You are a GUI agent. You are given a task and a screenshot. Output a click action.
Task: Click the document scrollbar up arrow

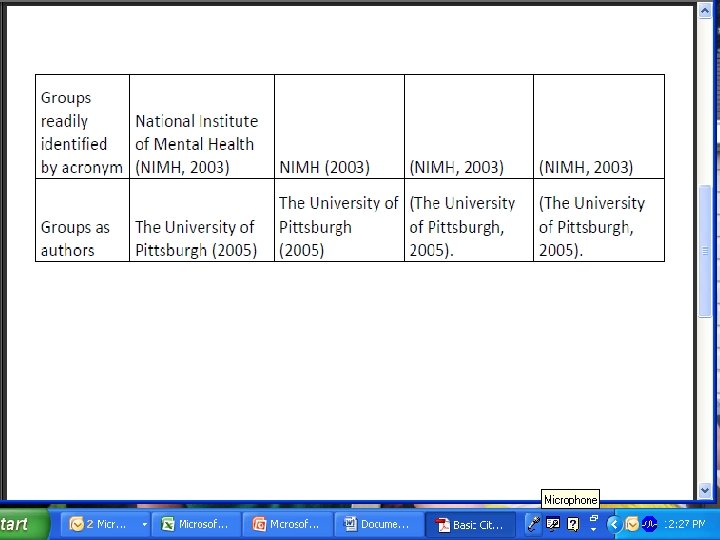(705, 10)
